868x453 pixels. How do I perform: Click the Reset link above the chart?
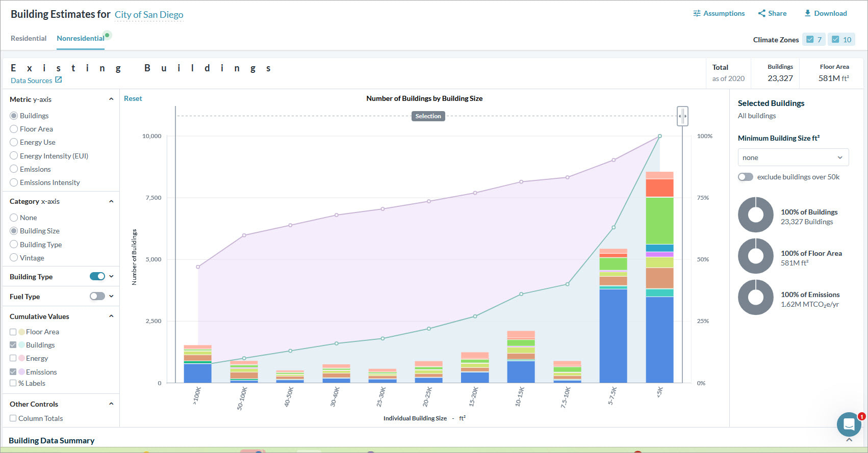coord(133,98)
